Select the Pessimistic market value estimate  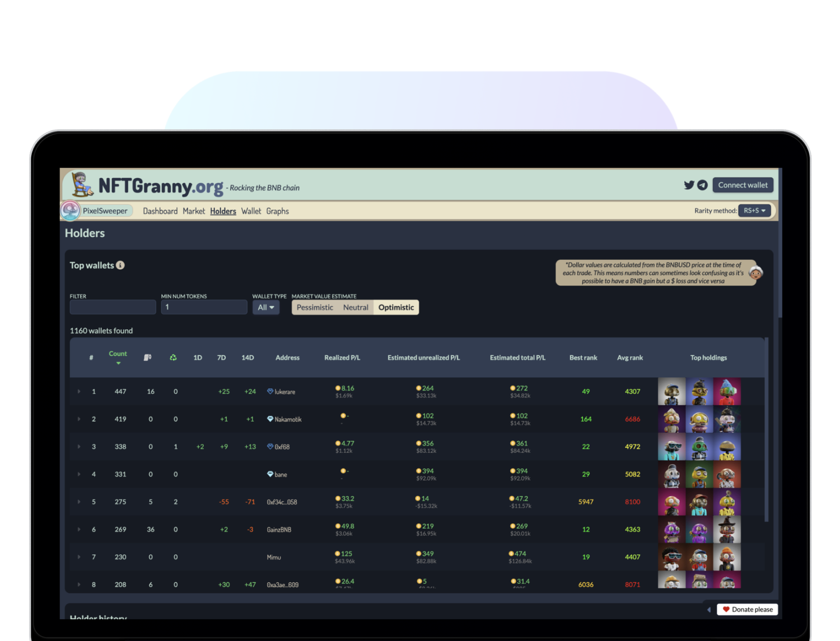315,307
